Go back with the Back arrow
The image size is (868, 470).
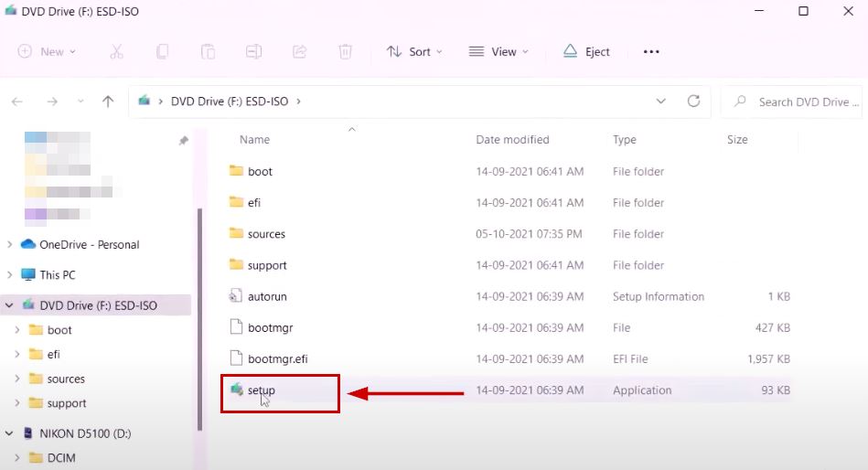coord(17,101)
